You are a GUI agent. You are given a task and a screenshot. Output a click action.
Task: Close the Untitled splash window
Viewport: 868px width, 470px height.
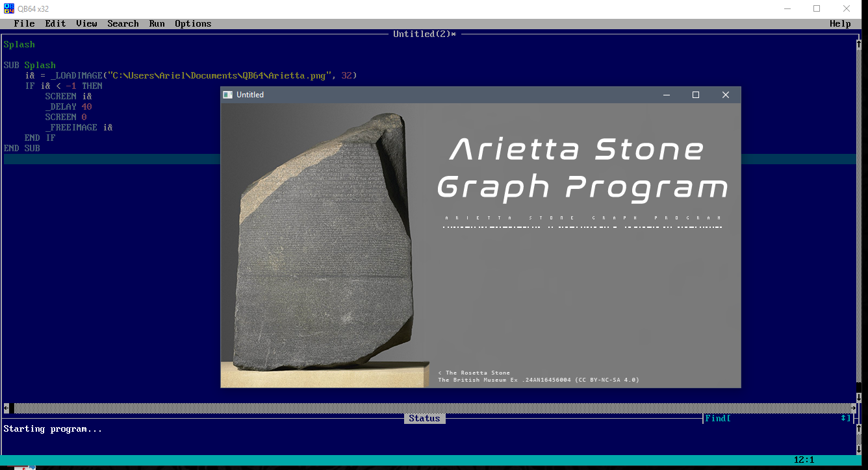726,95
